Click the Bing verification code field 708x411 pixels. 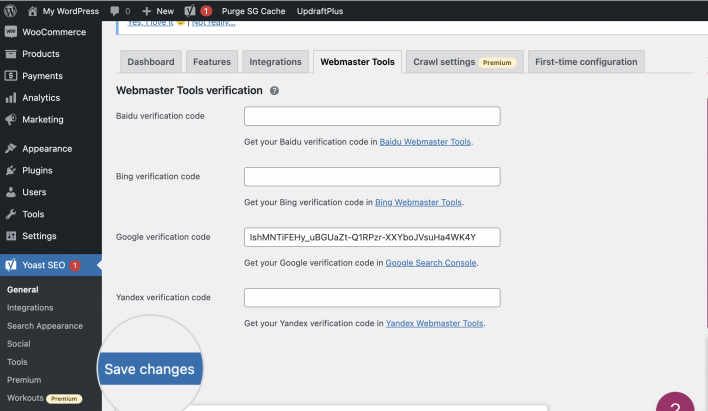click(372, 177)
